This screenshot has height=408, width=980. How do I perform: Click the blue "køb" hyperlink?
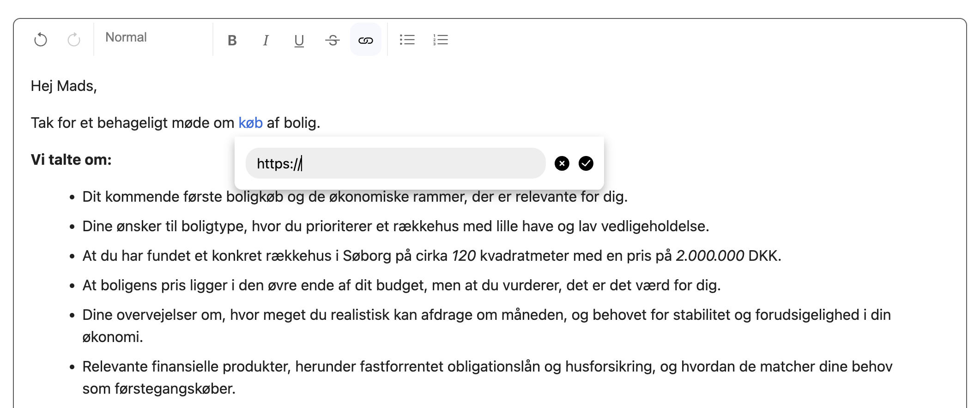[250, 123]
